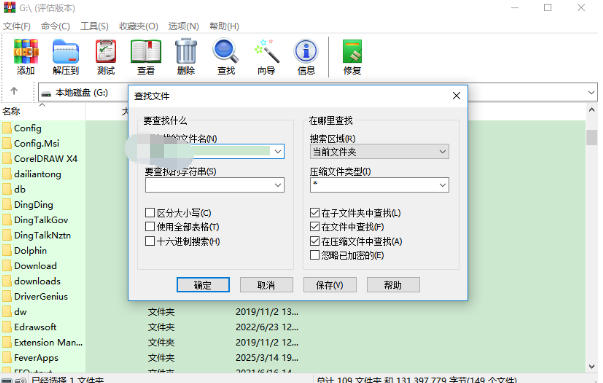Enable 区分大小写 checkbox
Image resolution: width=603 pixels, height=383 pixels.
click(x=150, y=213)
